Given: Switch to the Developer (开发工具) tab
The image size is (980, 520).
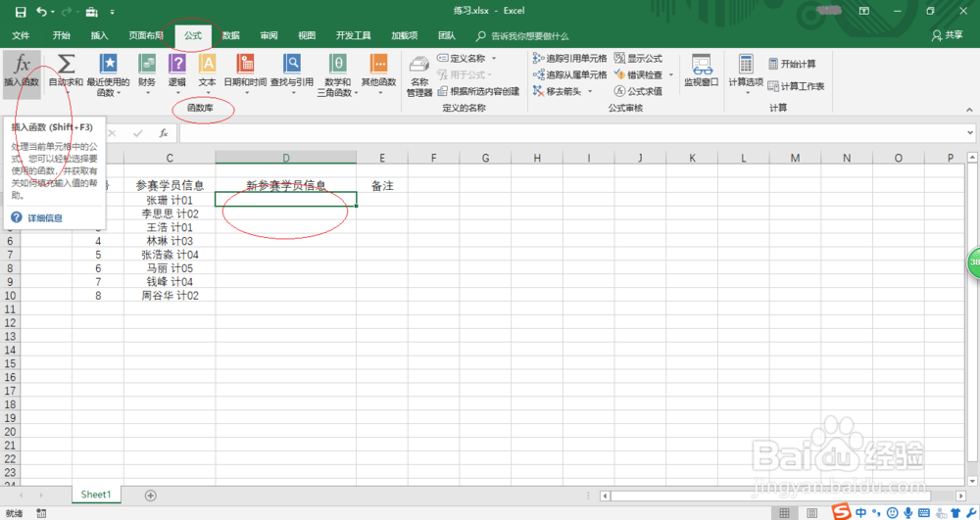Looking at the screenshot, I should [353, 35].
